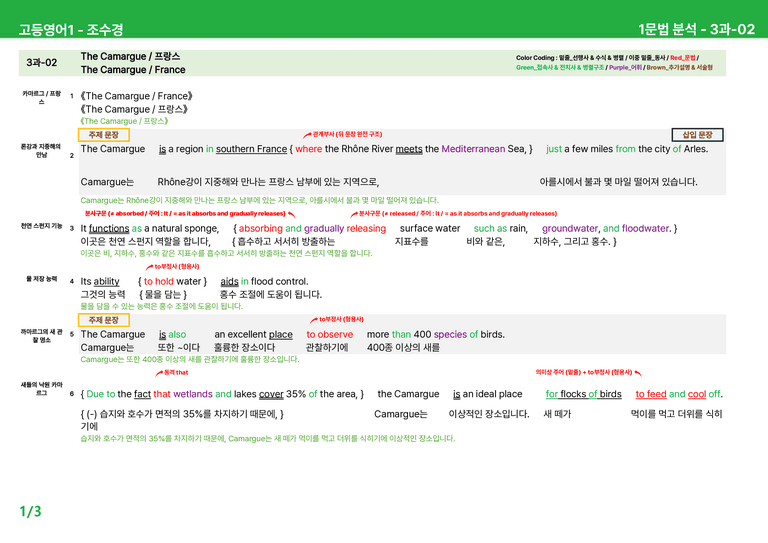The image size is (768, 543).
Task: Click the 삽입 문장 label box
Action: point(697,135)
